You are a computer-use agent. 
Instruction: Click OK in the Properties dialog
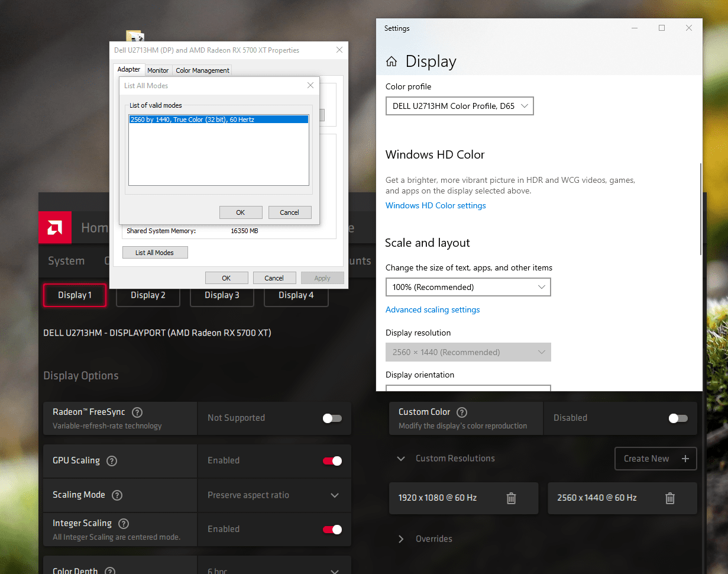coord(227,278)
